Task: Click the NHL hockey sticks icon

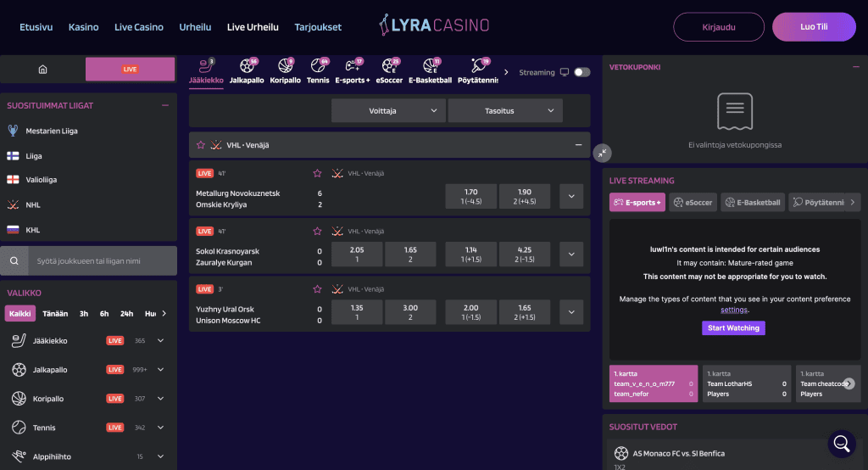Action: 13,204
